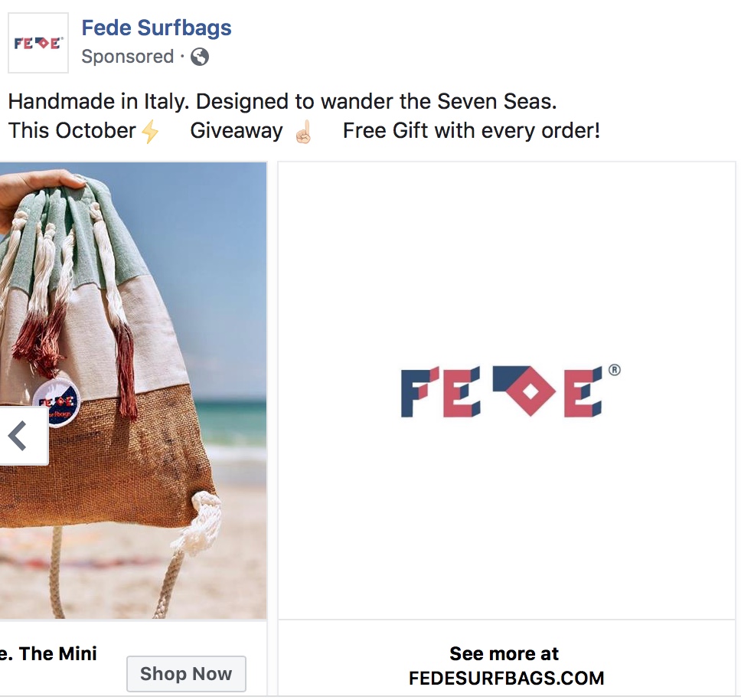Click the public globe audience icon

pos(200,57)
